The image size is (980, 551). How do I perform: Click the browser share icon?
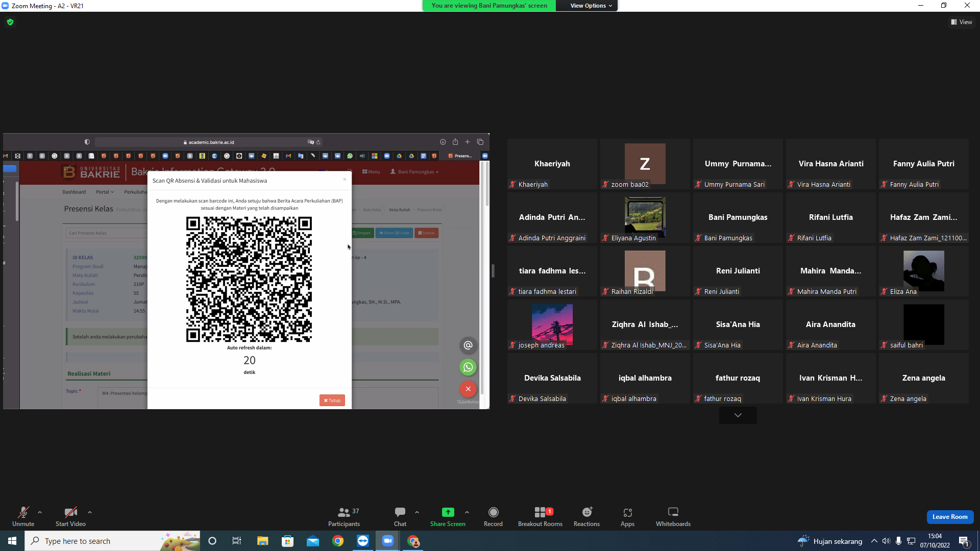[x=455, y=142]
